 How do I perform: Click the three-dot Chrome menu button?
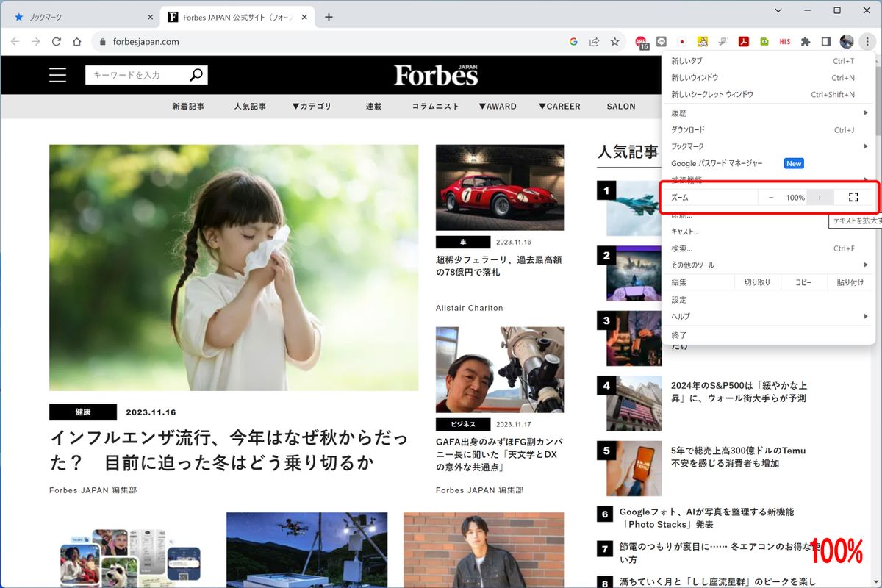tap(867, 42)
